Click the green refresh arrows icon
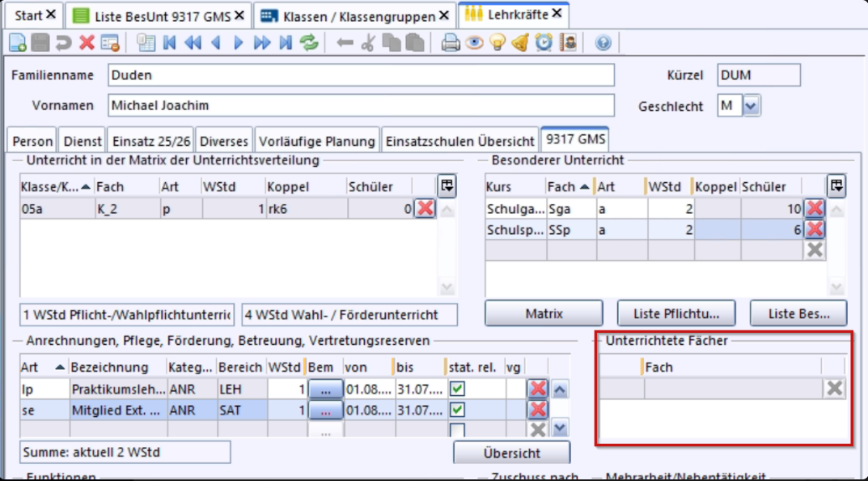The image size is (868, 481). pyautogui.click(x=309, y=43)
